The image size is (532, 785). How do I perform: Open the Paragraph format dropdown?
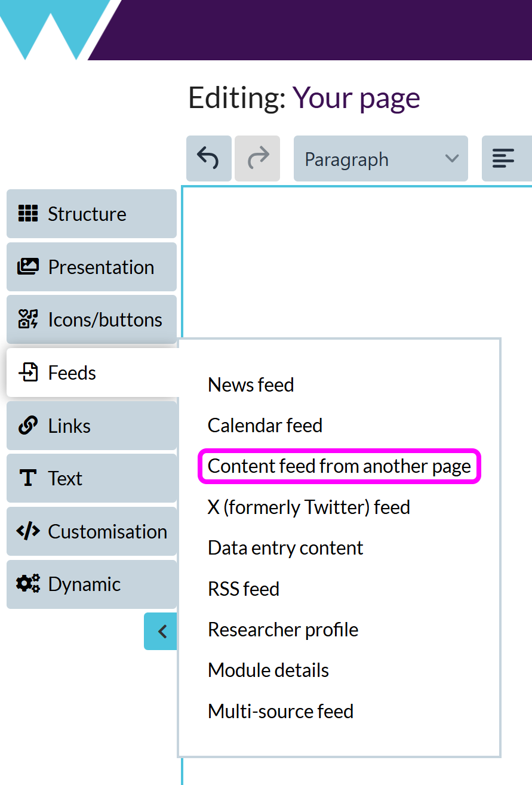click(381, 159)
